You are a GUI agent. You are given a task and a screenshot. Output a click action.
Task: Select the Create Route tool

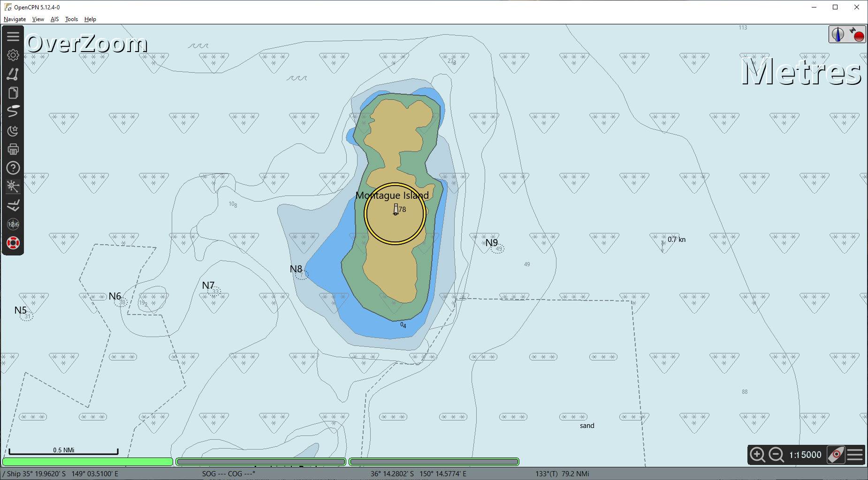(x=13, y=74)
